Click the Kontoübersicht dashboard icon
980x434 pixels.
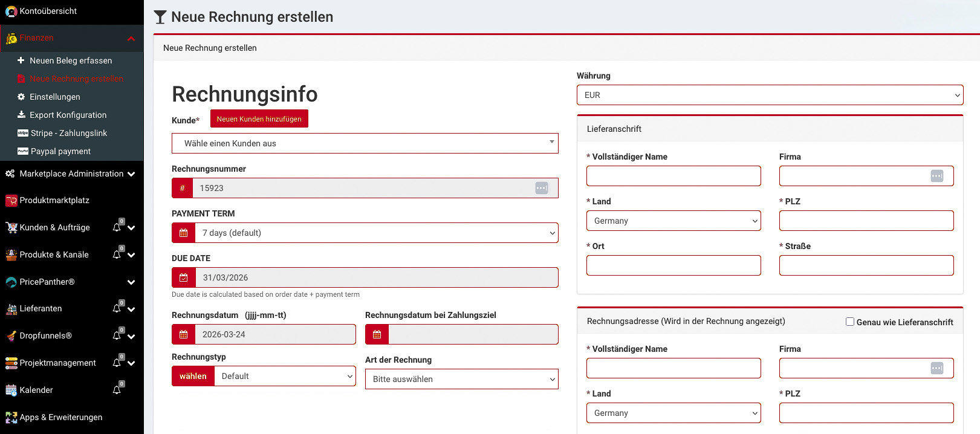pyautogui.click(x=11, y=11)
